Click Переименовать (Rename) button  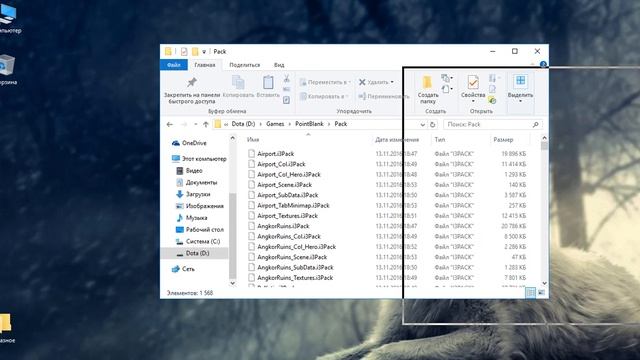(x=384, y=96)
